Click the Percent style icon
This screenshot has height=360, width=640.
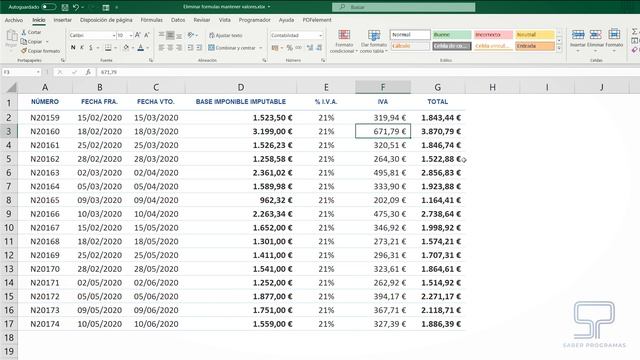(x=289, y=48)
